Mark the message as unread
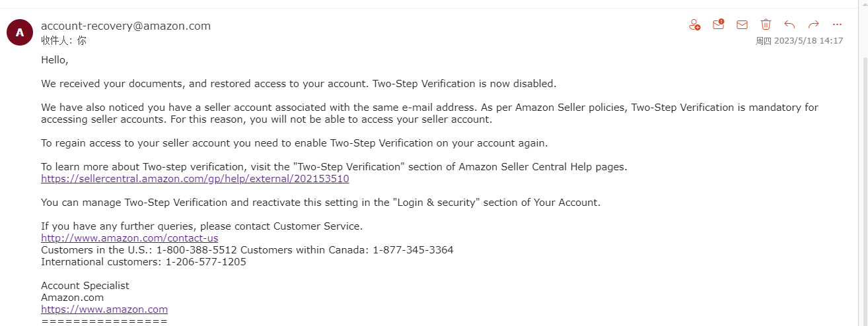The width and height of the screenshot is (868, 326). coord(742,24)
